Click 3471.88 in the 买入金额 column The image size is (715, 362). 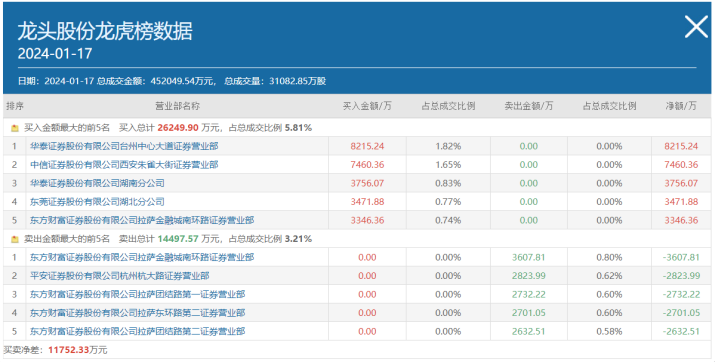[367, 202]
